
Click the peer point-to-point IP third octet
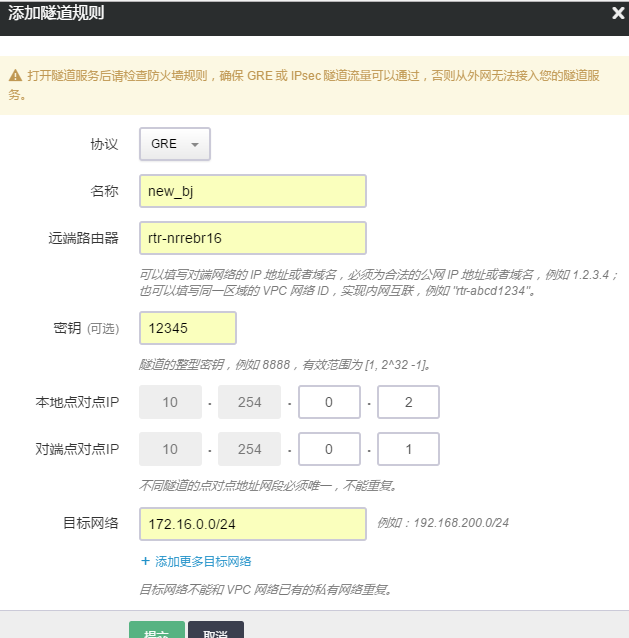tap(329, 449)
